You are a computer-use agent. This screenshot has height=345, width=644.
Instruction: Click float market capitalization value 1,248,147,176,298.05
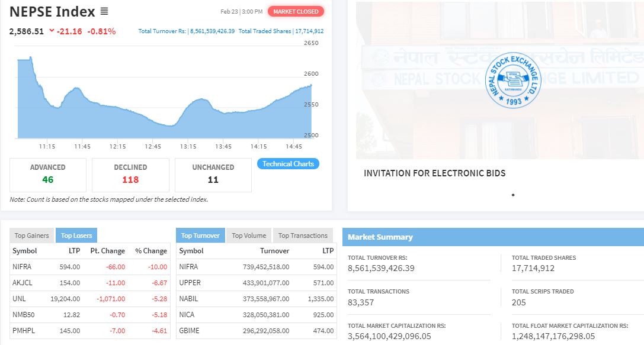(x=553, y=336)
